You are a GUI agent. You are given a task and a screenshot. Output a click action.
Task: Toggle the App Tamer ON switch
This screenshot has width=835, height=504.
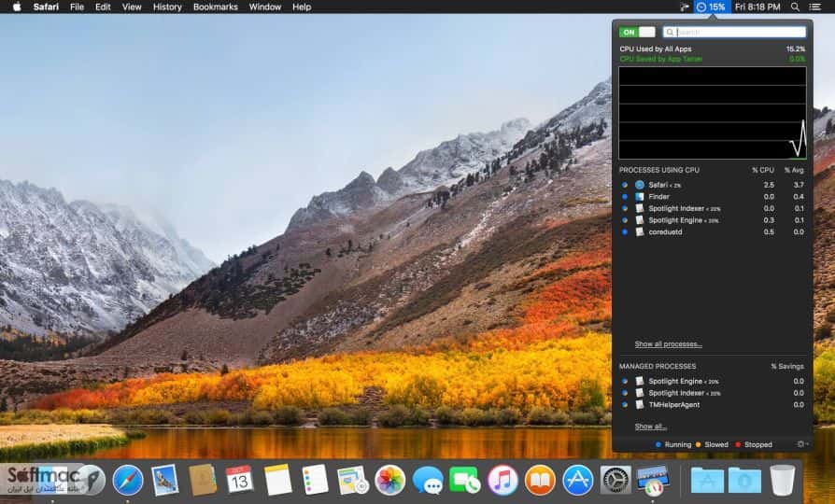637,32
